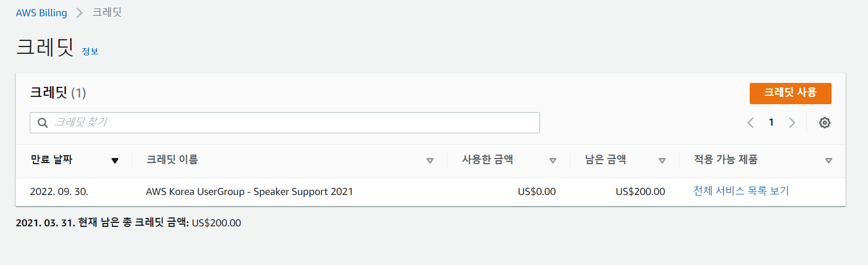Sort by 적용 가능 제품 using its arrow
Screen dimensions: 868x265
click(829, 161)
